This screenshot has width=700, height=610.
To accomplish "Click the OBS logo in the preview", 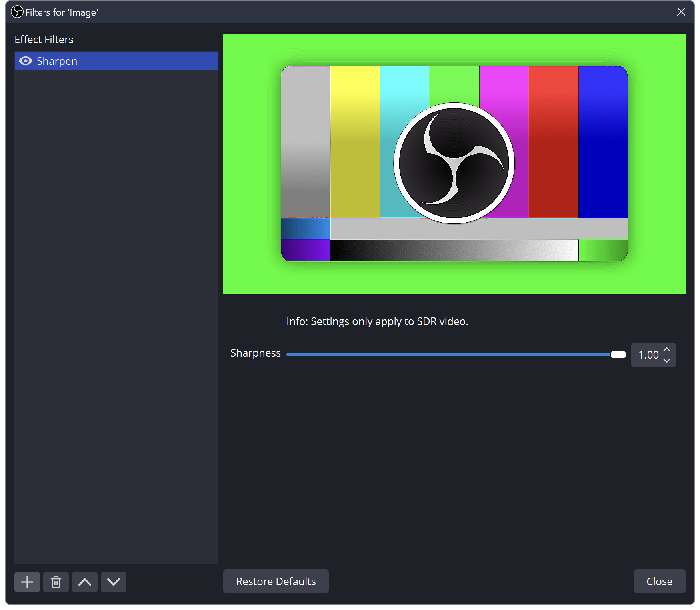I will pyautogui.click(x=454, y=163).
